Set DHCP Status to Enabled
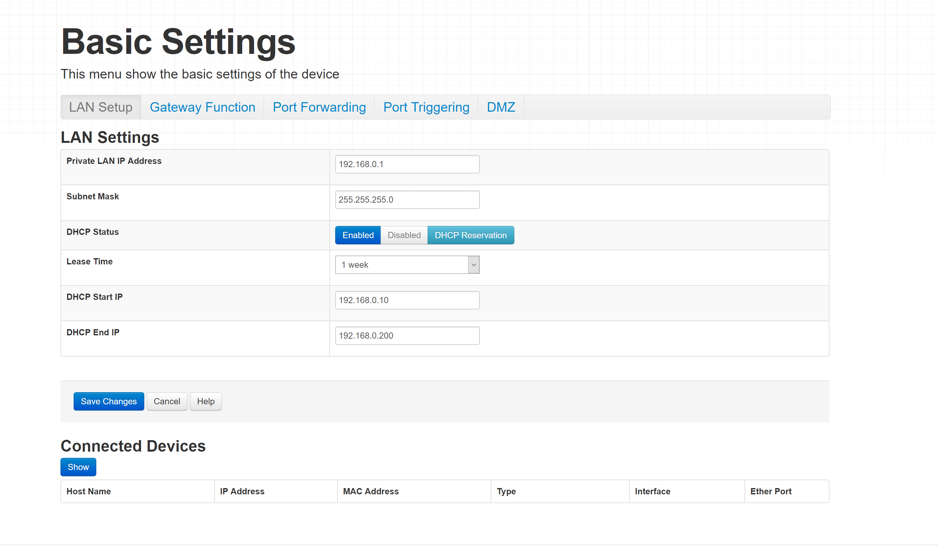Image resolution: width=938 pixels, height=560 pixels. [x=358, y=235]
